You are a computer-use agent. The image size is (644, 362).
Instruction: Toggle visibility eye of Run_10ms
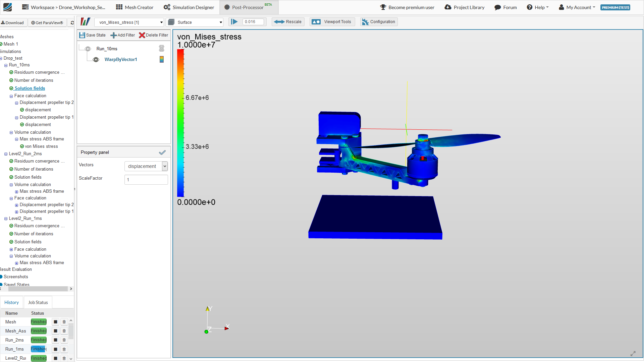(x=88, y=49)
